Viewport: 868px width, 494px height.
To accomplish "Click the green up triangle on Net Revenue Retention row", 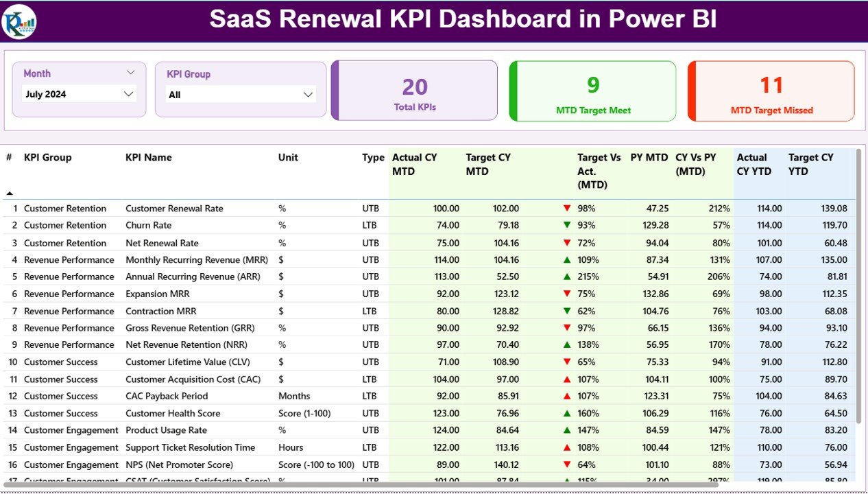I will [566, 344].
